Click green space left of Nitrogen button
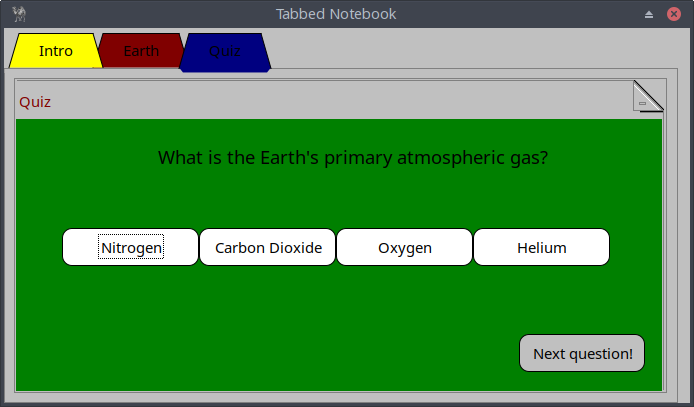694x407 pixels. click(x=40, y=247)
